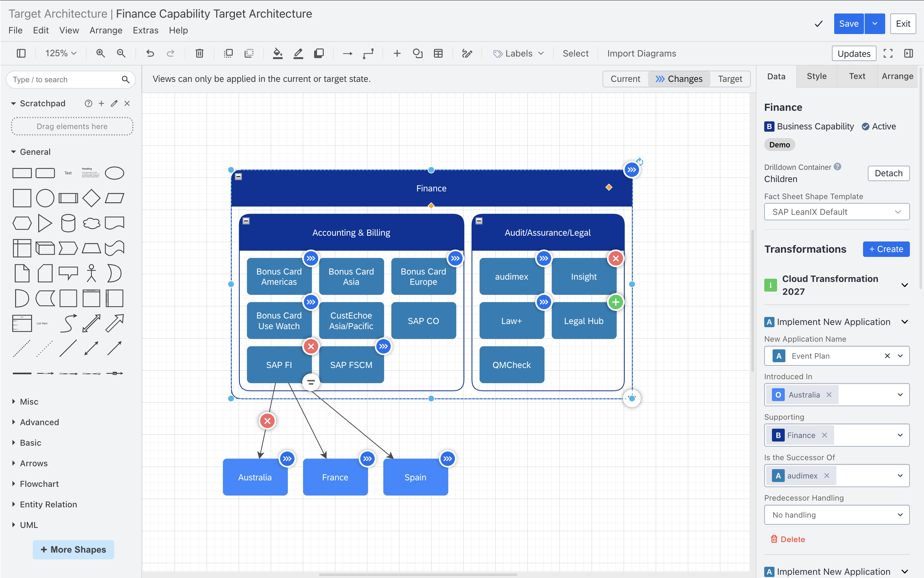Add item to Scratchpad with plus icon
Viewport: 924px width, 578px height.
coord(101,103)
